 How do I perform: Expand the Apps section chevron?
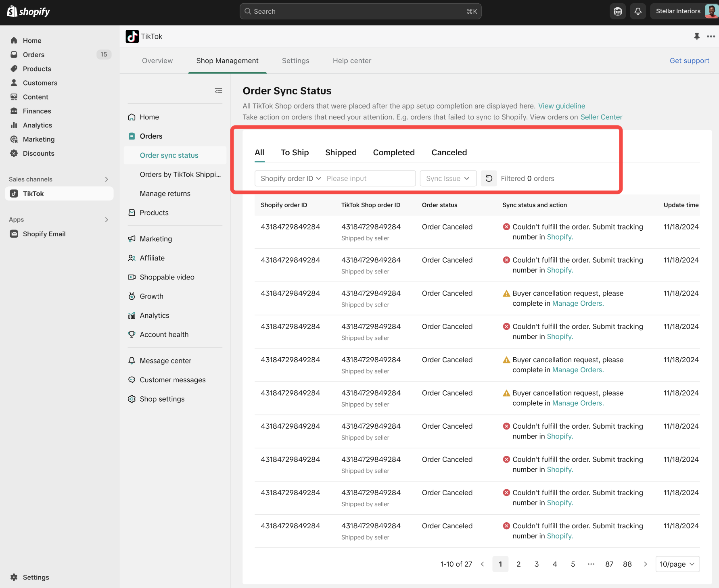107,220
